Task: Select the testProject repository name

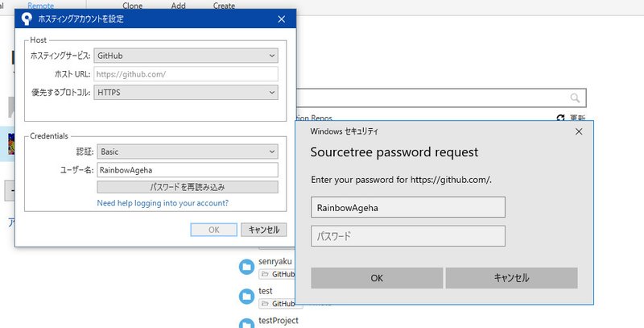Action: [279, 321]
